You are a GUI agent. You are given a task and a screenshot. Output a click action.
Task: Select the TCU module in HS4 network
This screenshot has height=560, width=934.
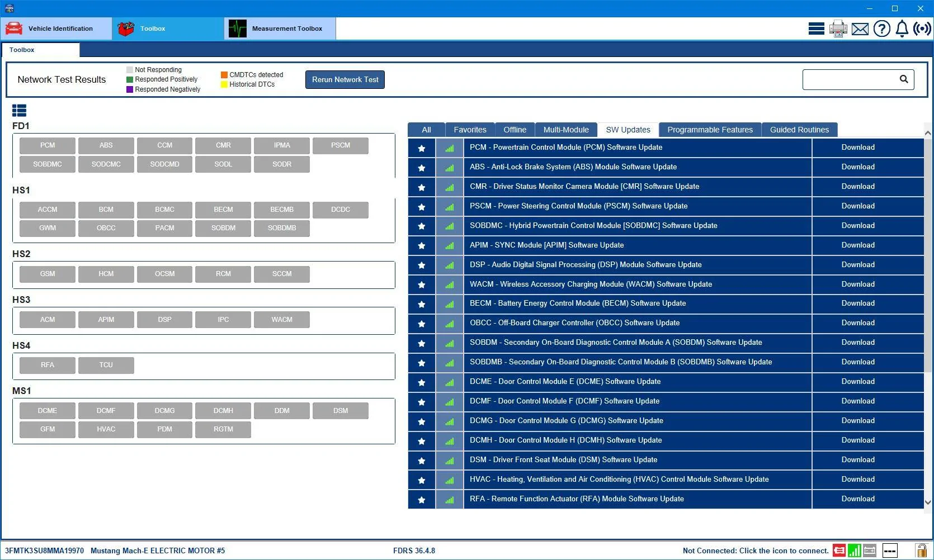point(106,365)
